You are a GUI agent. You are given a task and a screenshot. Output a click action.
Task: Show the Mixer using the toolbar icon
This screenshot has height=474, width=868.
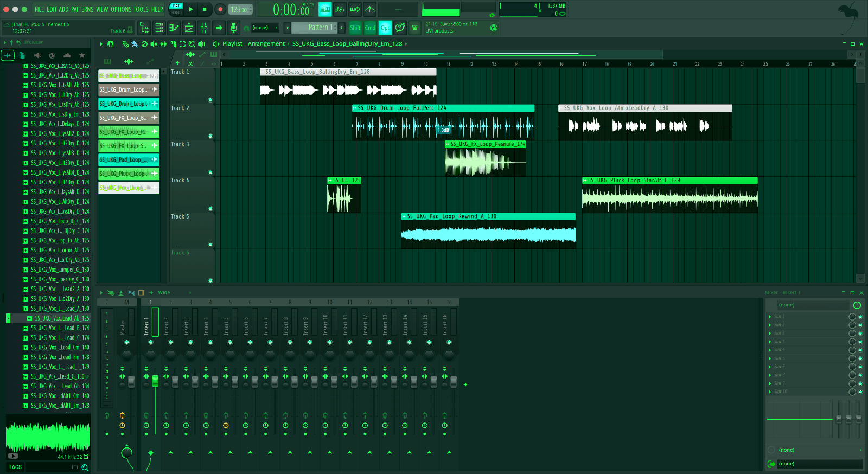[x=204, y=28]
